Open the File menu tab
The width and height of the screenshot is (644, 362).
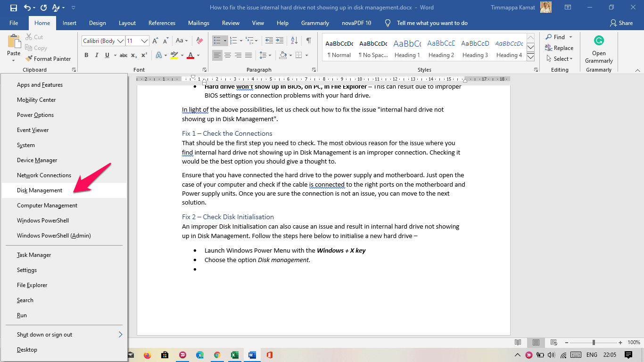(x=14, y=23)
